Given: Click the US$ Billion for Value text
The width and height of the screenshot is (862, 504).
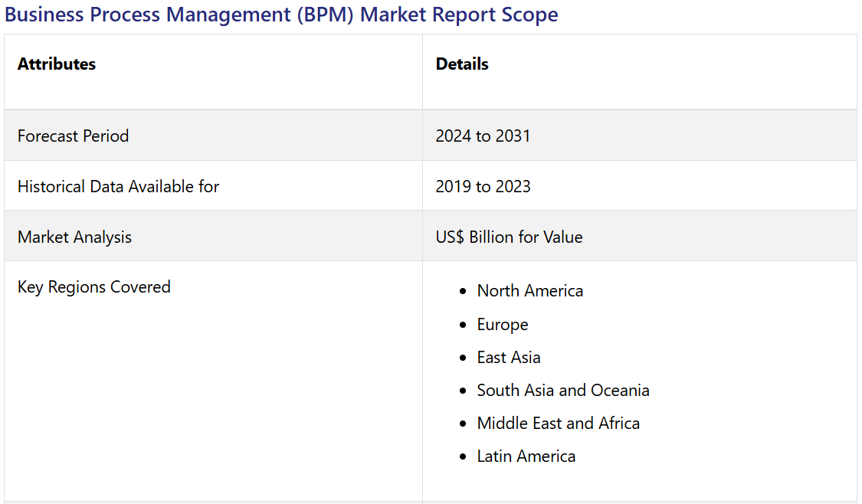Looking at the screenshot, I should pyautogui.click(x=509, y=237).
